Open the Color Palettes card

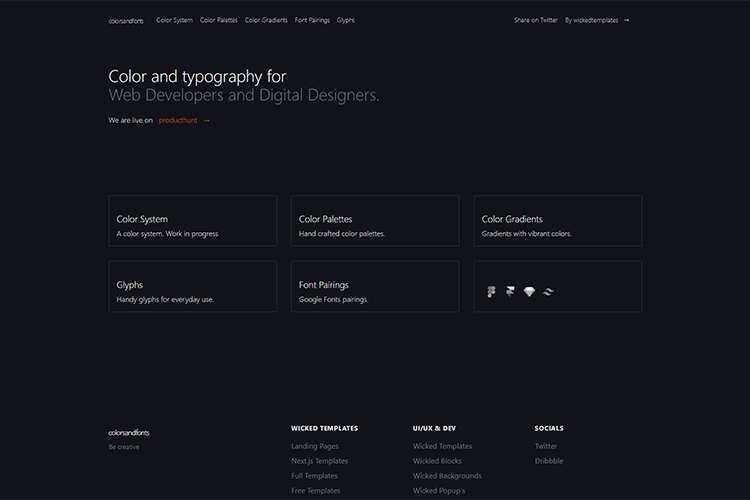[375, 221]
